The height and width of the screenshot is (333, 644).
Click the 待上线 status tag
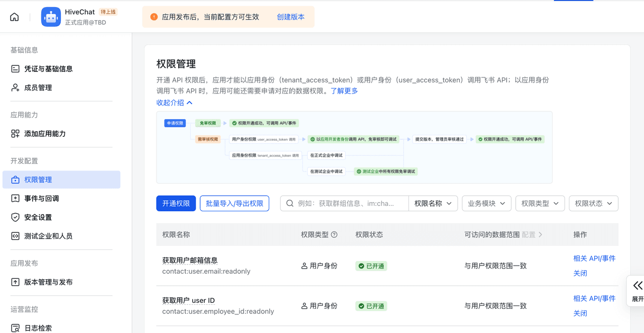[x=108, y=12]
